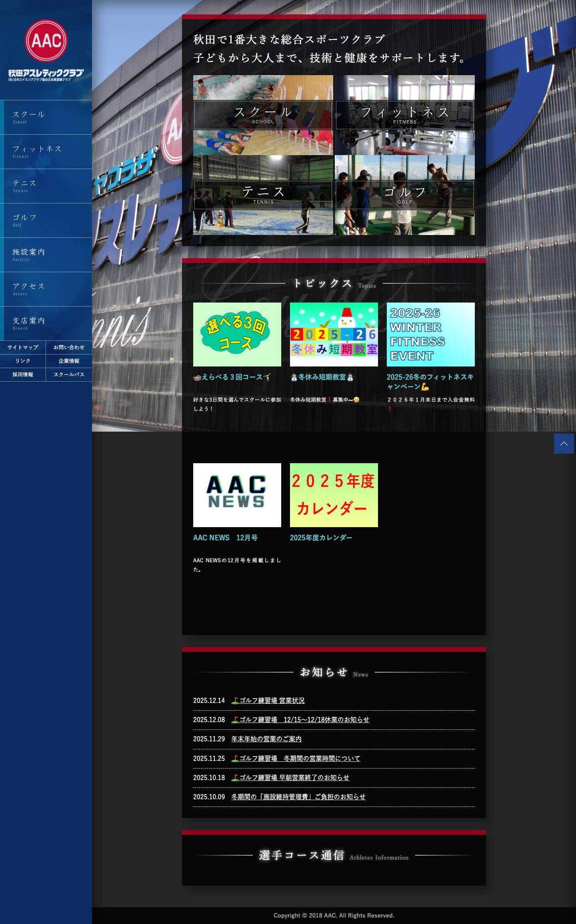576x924 pixels.
Task: Open ゴルフ in sidebar menu
Action: tap(46, 220)
